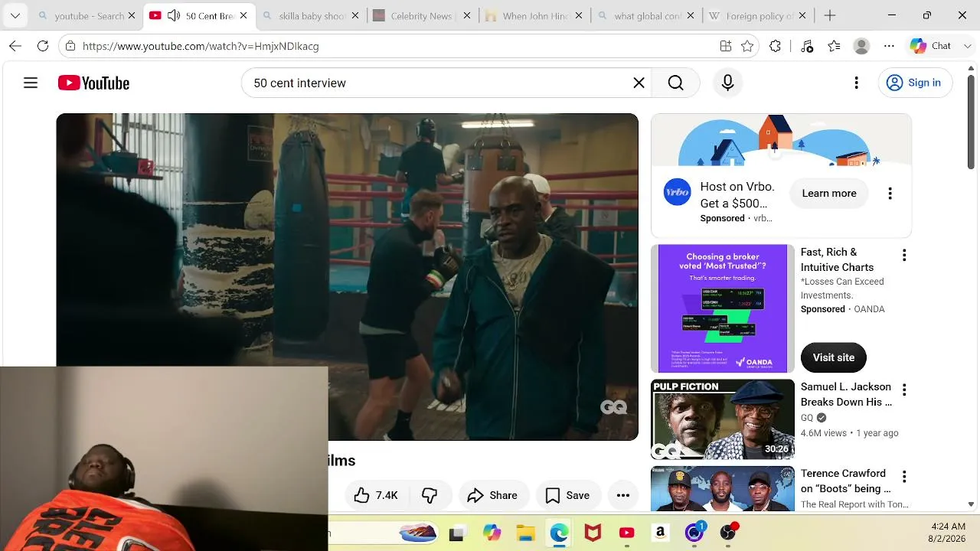The width and height of the screenshot is (980, 551).
Task: Mute the 50 Cent tab via its speaker icon
Action: point(174,15)
